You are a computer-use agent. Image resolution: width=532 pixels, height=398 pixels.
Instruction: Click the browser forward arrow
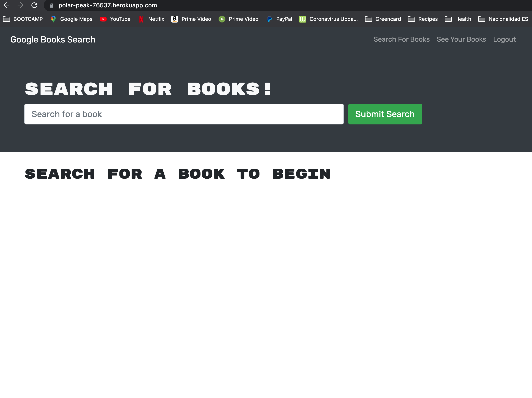pyautogui.click(x=20, y=5)
